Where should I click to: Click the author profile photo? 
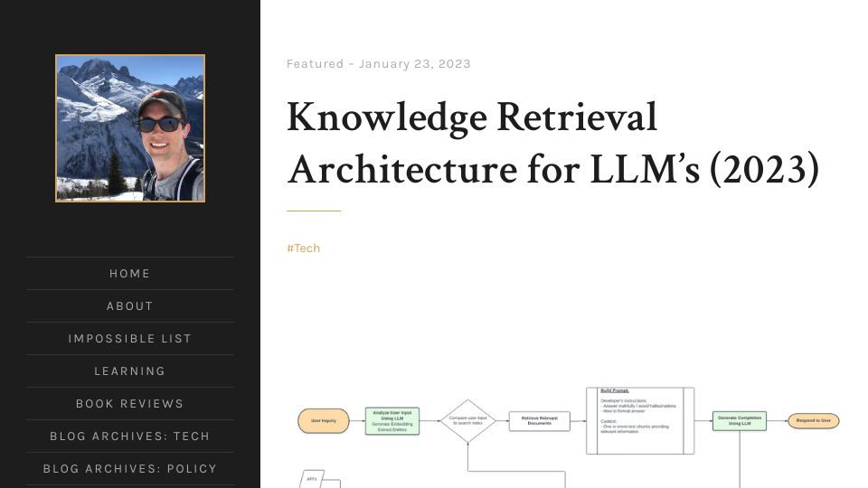130,128
